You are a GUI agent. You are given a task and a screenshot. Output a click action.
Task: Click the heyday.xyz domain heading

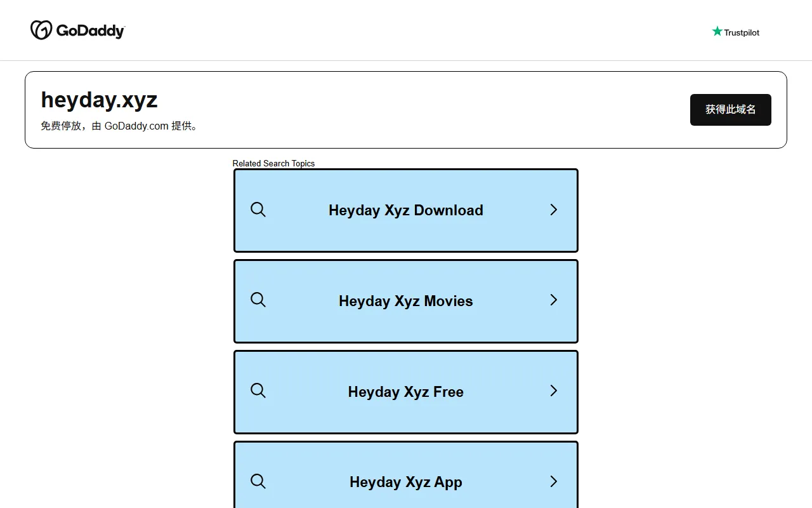point(99,100)
